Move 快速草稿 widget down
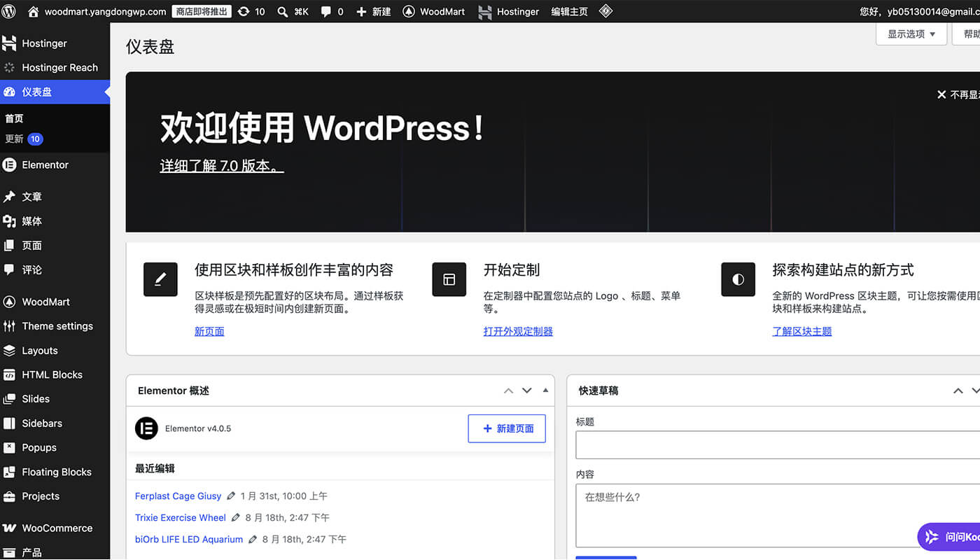 976,391
